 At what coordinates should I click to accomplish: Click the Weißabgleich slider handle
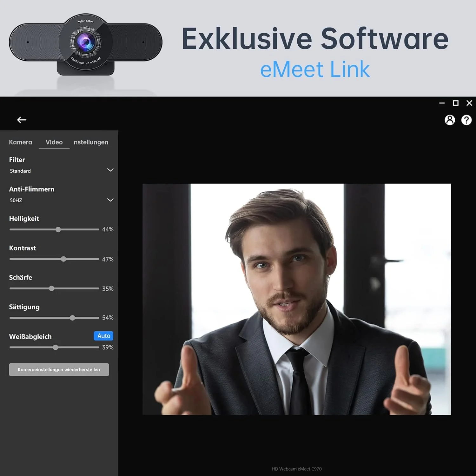click(56, 347)
